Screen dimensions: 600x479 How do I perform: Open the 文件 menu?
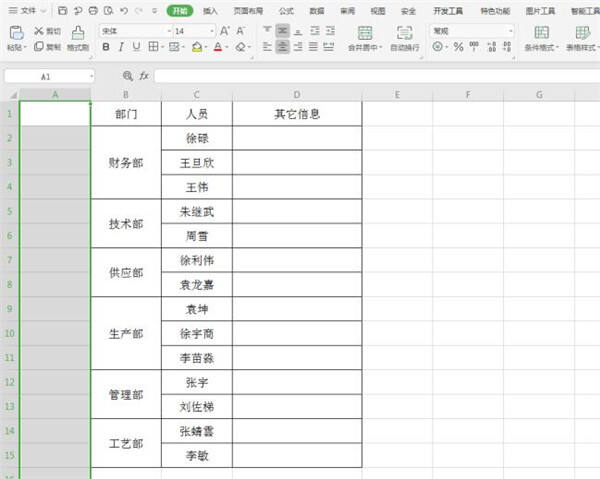23,11
